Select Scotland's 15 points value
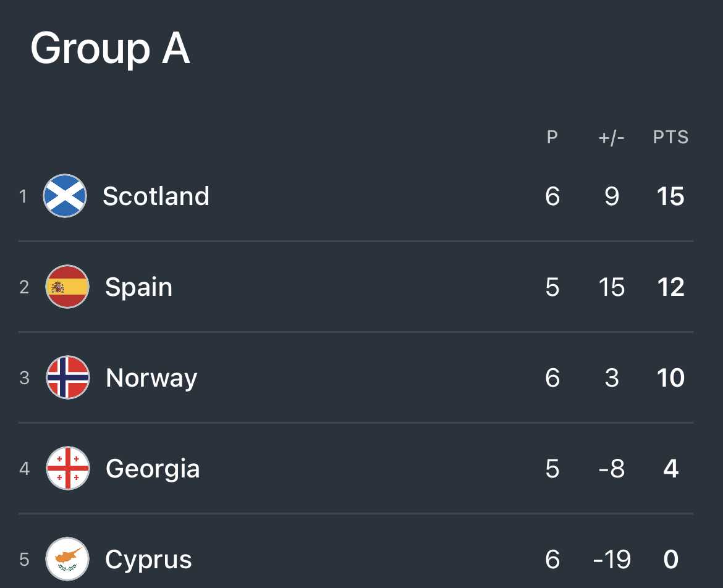Viewport: 723px width, 588px height. click(670, 196)
